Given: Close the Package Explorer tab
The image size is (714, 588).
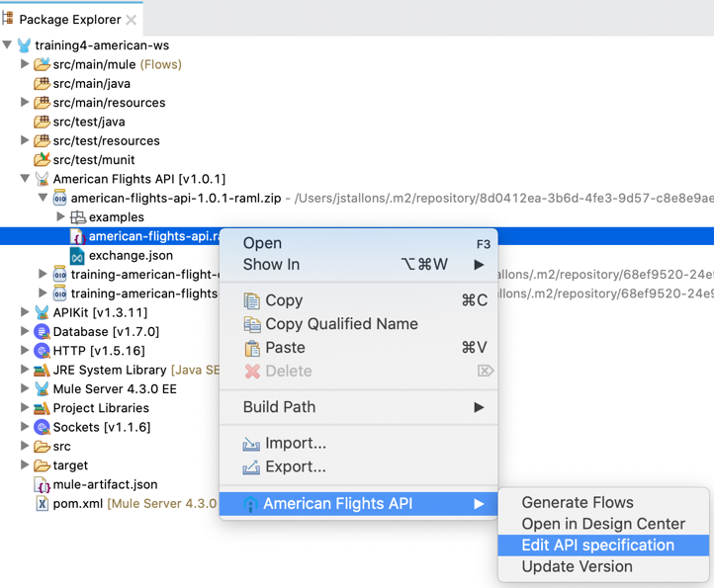Looking at the screenshot, I should pyautogui.click(x=132, y=20).
